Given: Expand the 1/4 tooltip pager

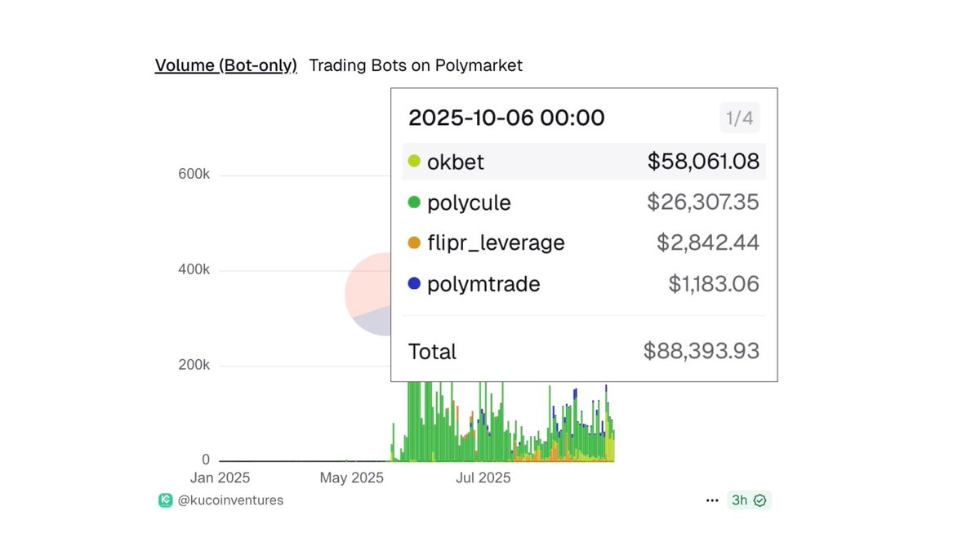Looking at the screenshot, I should 739,117.
